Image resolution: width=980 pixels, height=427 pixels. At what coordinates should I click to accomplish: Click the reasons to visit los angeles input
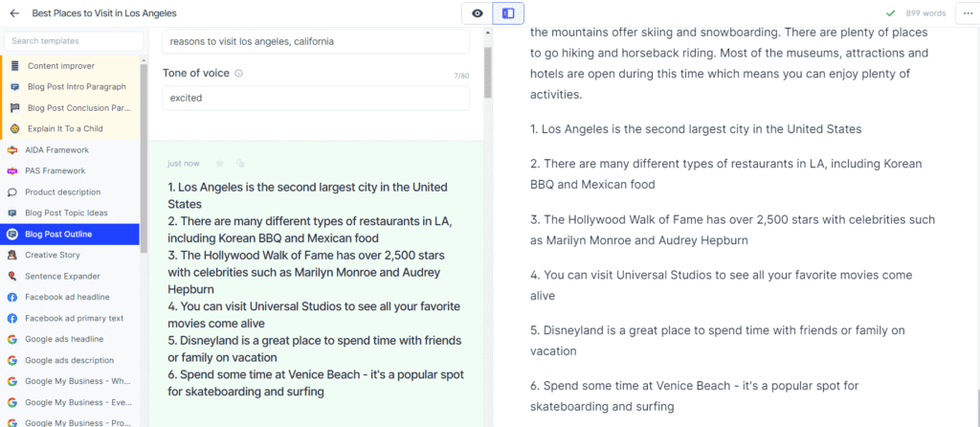[316, 42]
